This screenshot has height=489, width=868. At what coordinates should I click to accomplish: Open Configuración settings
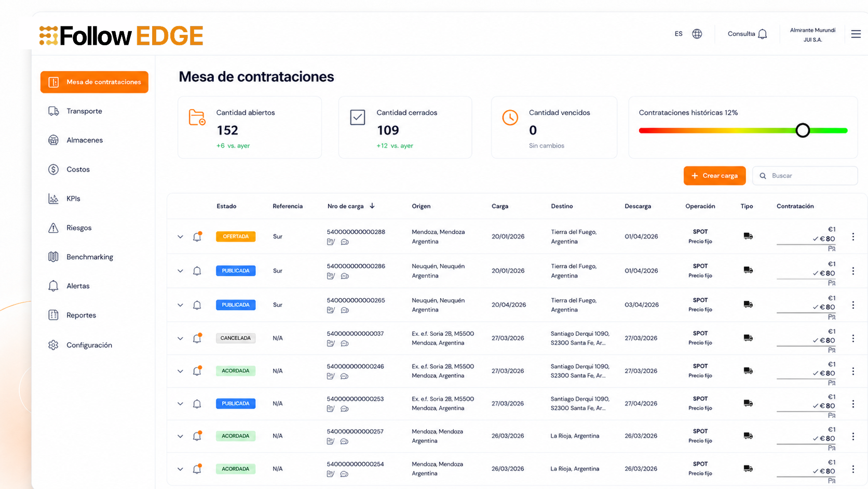pyautogui.click(x=80, y=345)
